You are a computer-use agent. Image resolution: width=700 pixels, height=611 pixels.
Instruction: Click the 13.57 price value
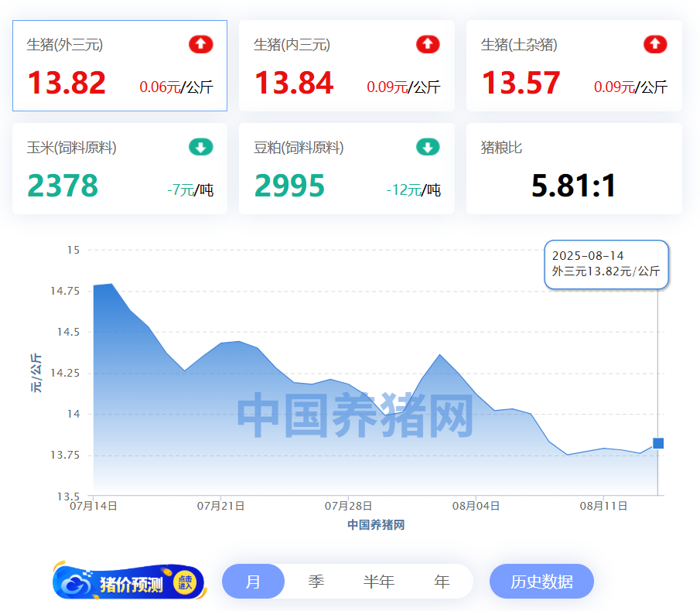click(x=521, y=83)
